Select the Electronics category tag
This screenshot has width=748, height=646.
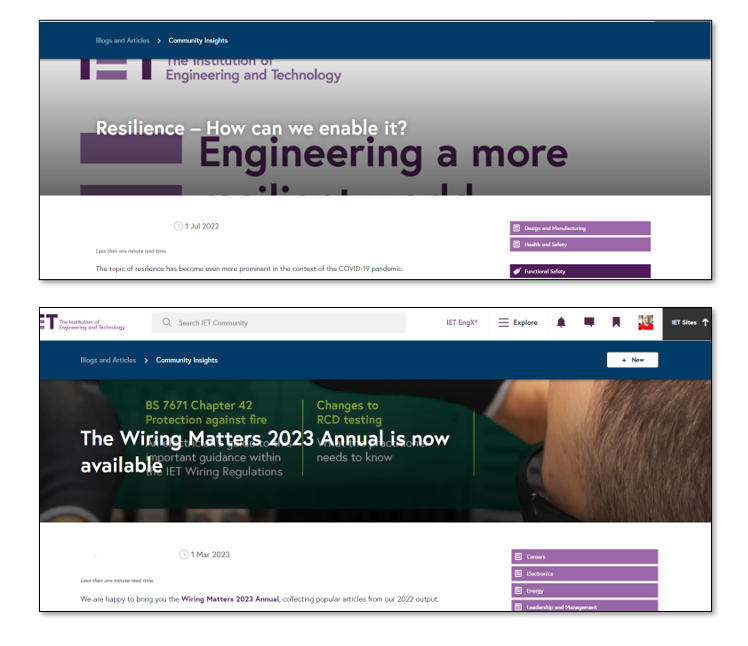[x=584, y=573]
